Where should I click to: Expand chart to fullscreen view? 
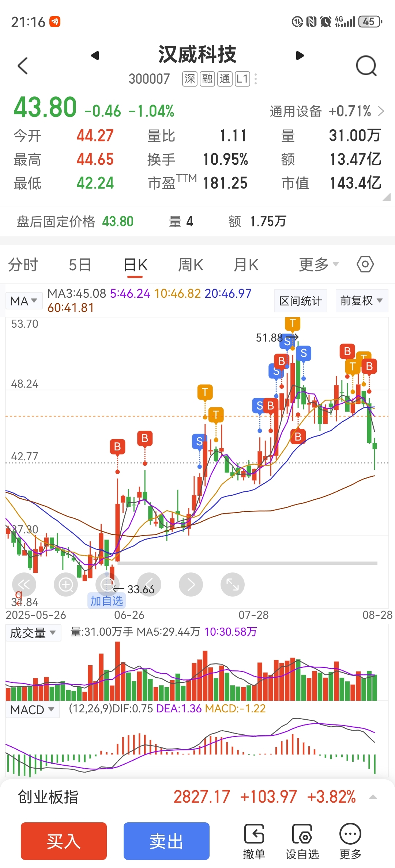tap(233, 585)
